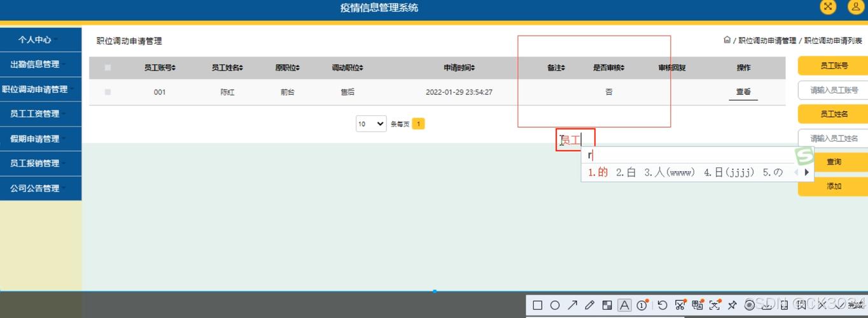Select the ellipse tool in screenshot toolbar
Viewport: 868px width, 318px height.
click(x=555, y=305)
